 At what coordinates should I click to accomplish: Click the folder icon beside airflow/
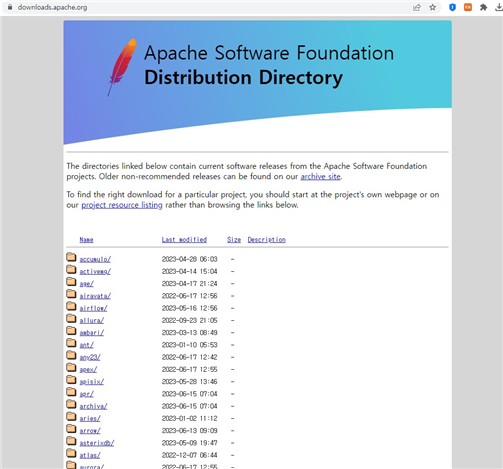[71, 306]
